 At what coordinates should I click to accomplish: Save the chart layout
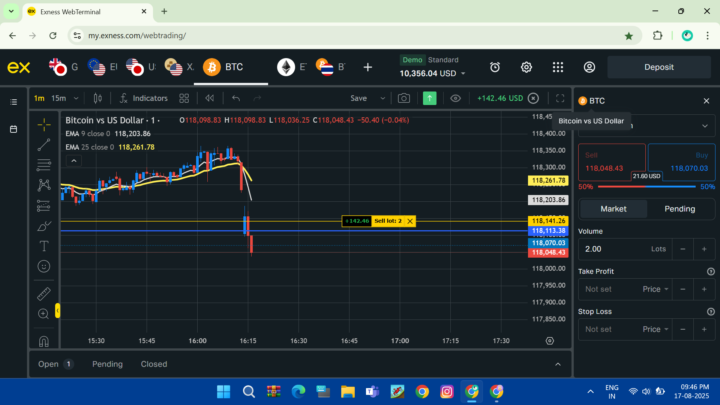(x=359, y=98)
